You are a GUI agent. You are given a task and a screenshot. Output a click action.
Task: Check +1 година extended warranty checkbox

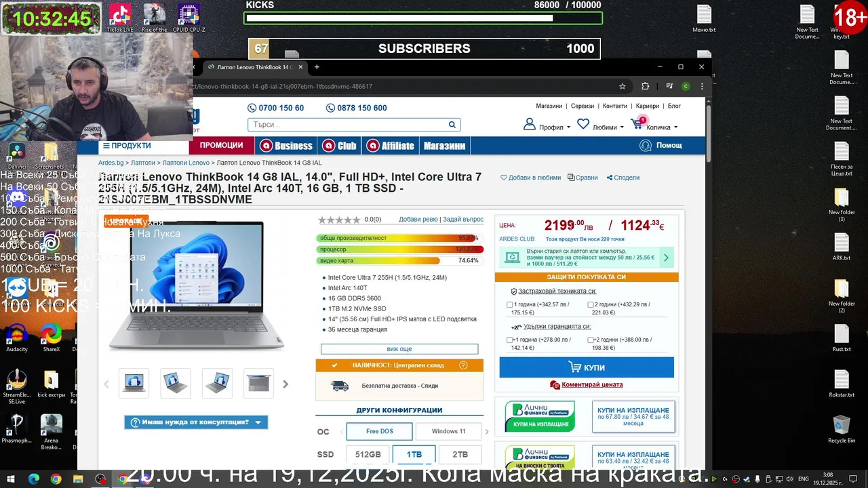point(510,340)
